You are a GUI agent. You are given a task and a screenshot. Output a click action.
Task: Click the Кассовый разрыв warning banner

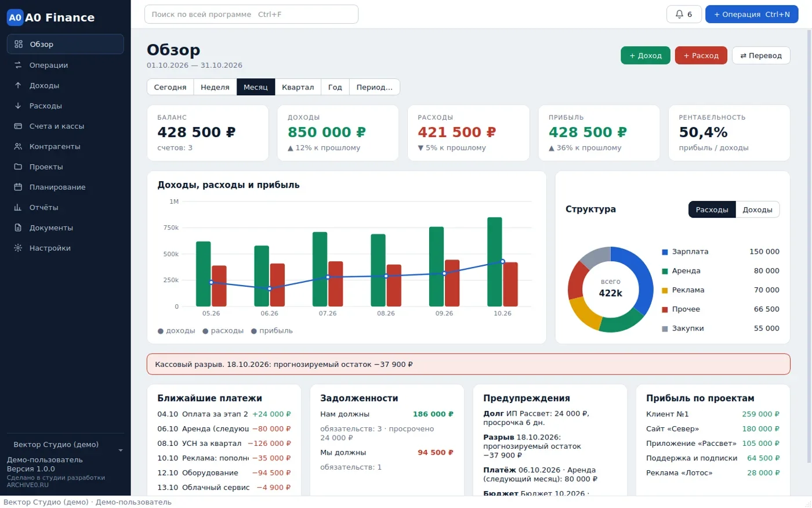(469, 365)
